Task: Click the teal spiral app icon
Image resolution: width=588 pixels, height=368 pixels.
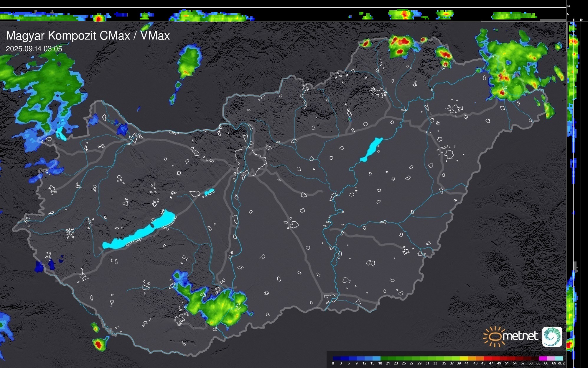Action: [552, 336]
